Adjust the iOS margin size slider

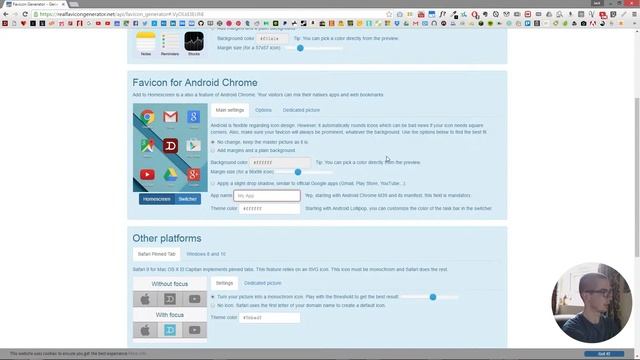[300, 48]
